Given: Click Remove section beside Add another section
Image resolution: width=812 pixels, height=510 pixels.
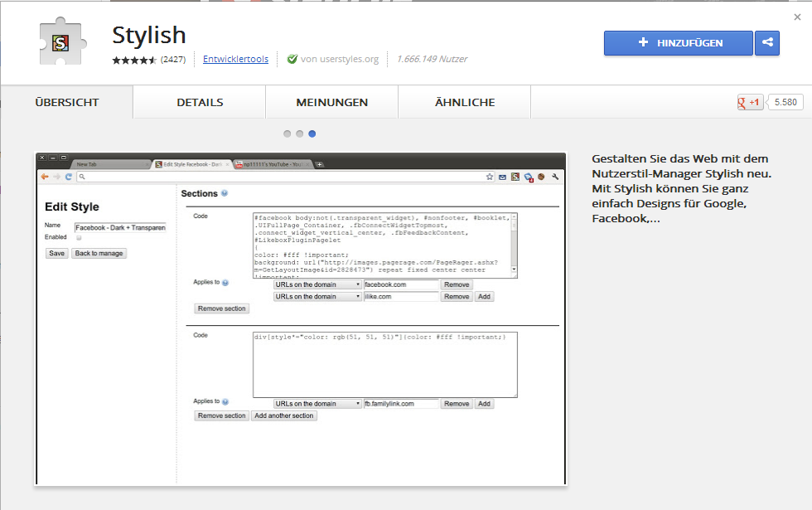Looking at the screenshot, I should pos(222,415).
